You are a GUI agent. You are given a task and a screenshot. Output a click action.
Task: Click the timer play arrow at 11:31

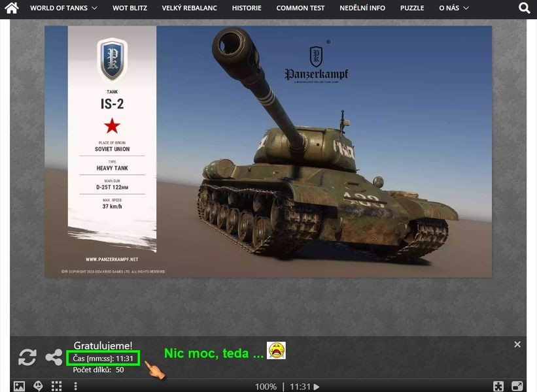tap(317, 387)
